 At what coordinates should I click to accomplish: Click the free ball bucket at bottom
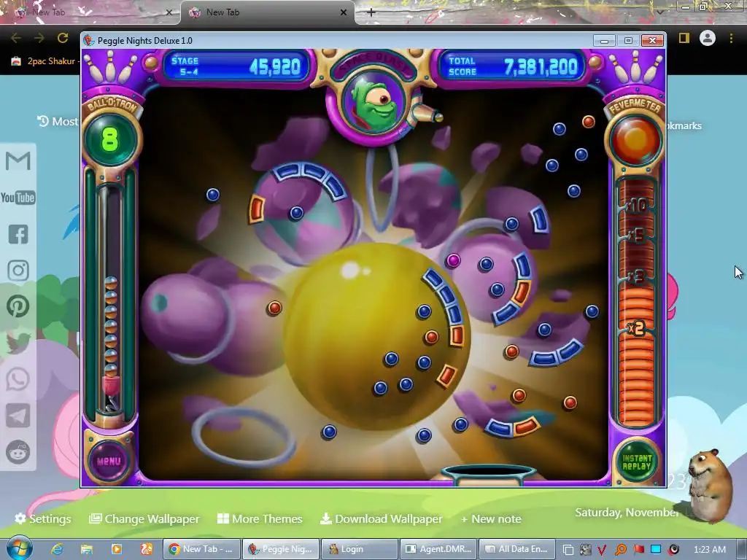pyautogui.click(x=487, y=474)
